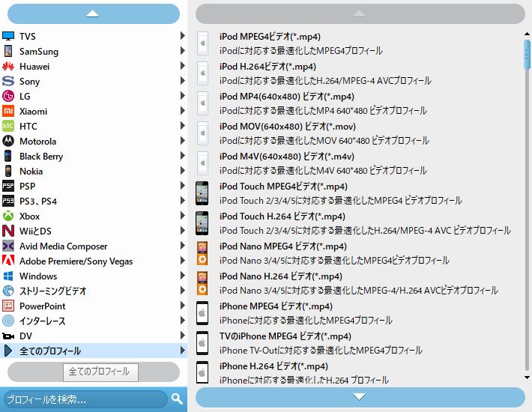This screenshot has width=532, height=412.
Task: Select iPod MOV(640x480) ビデオ profile
Action: coord(358,133)
